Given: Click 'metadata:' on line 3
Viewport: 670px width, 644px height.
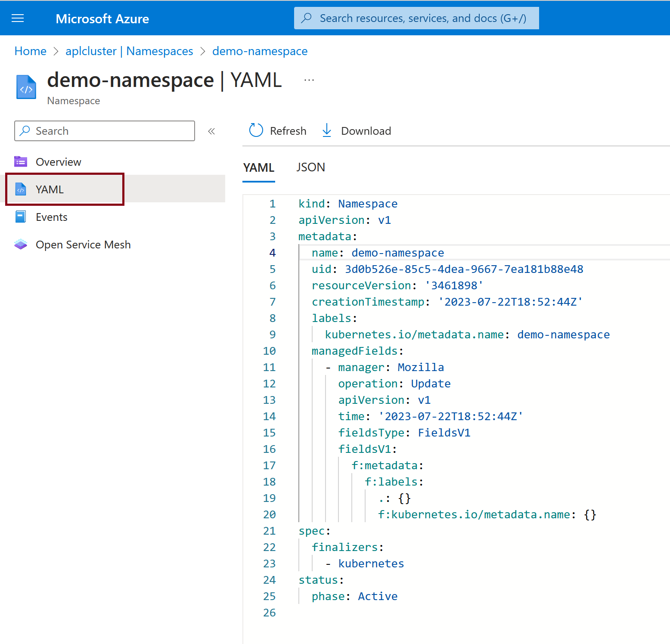Looking at the screenshot, I should 328,236.
